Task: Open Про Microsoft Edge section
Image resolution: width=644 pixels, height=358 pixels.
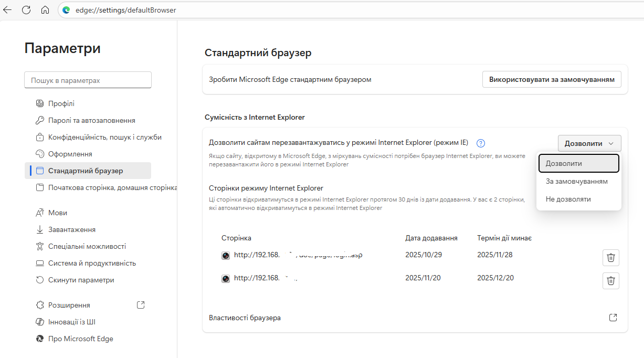Action: (88, 339)
